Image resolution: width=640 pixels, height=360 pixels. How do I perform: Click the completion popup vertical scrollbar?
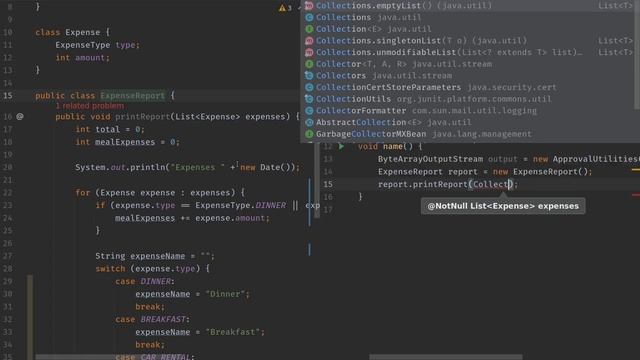[637, 55]
